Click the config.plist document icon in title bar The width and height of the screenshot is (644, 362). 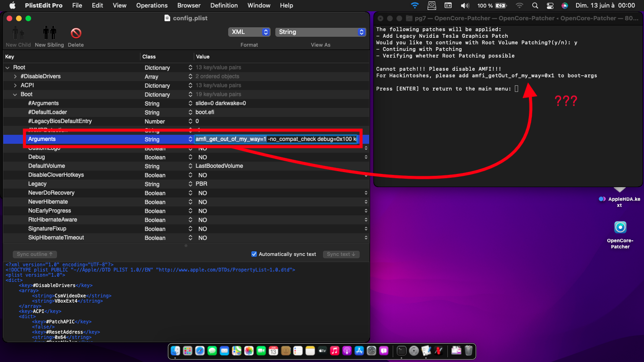tap(167, 18)
